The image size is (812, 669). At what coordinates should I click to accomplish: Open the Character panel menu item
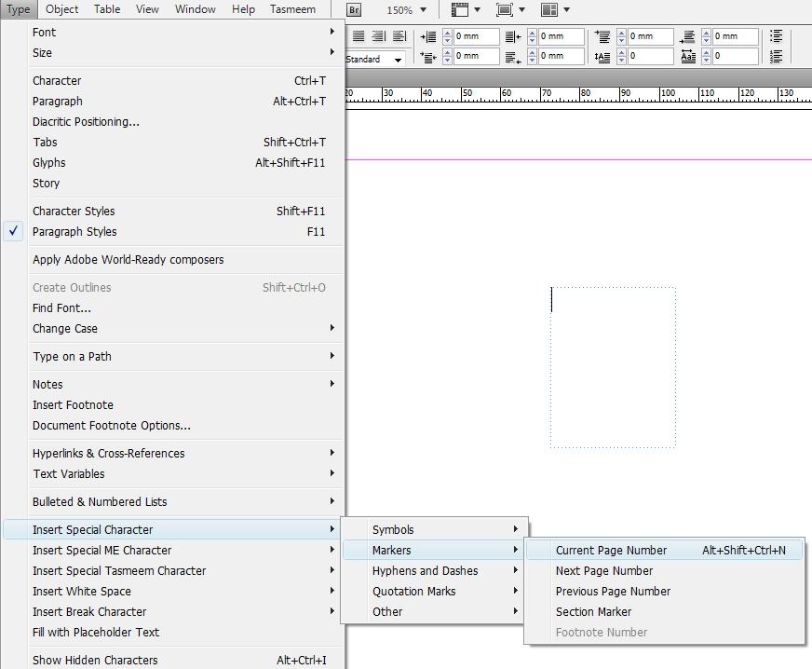[173, 81]
